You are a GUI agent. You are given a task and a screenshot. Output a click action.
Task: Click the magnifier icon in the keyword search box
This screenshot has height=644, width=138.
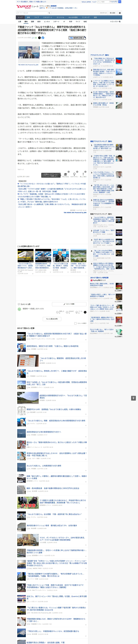[x=49, y=13]
